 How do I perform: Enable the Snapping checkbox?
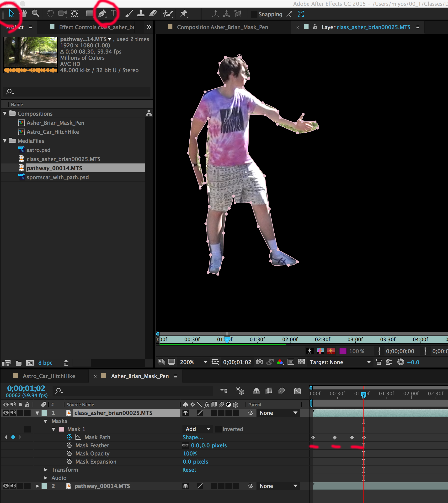pyautogui.click(x=254, y=14)
